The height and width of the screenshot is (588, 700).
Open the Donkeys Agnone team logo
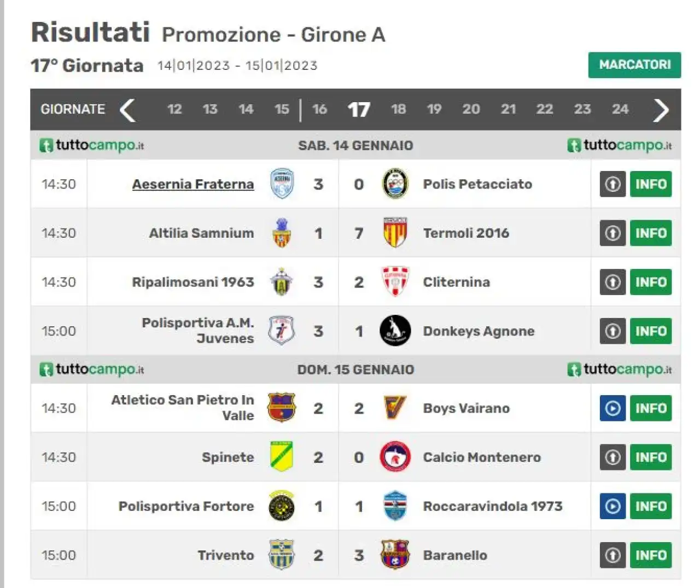point(395,331)
